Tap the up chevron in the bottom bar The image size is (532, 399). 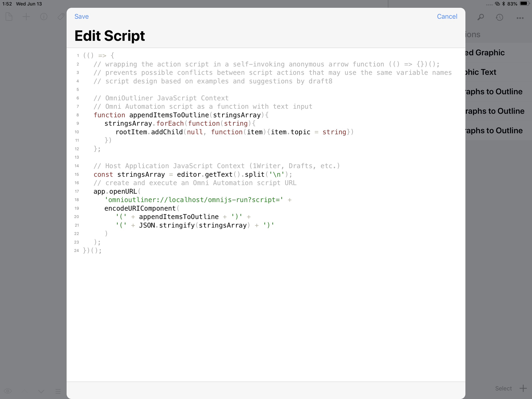pos(25,391)
